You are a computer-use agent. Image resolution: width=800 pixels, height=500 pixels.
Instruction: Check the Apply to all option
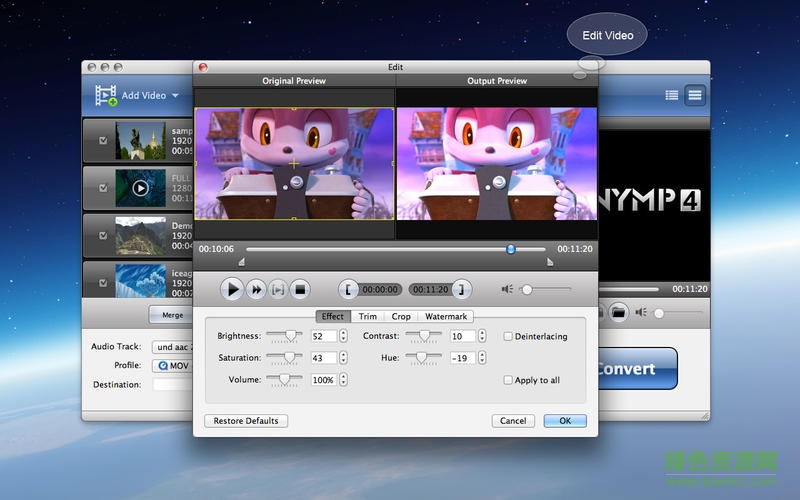tap(508, 380)
